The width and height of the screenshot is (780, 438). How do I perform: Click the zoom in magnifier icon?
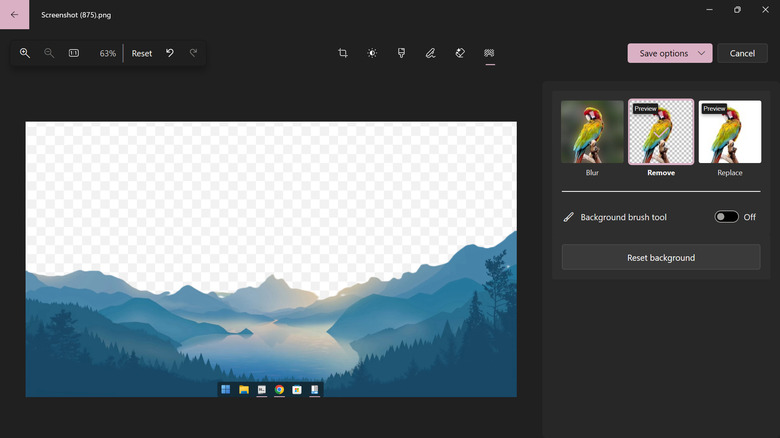(25, 53)
